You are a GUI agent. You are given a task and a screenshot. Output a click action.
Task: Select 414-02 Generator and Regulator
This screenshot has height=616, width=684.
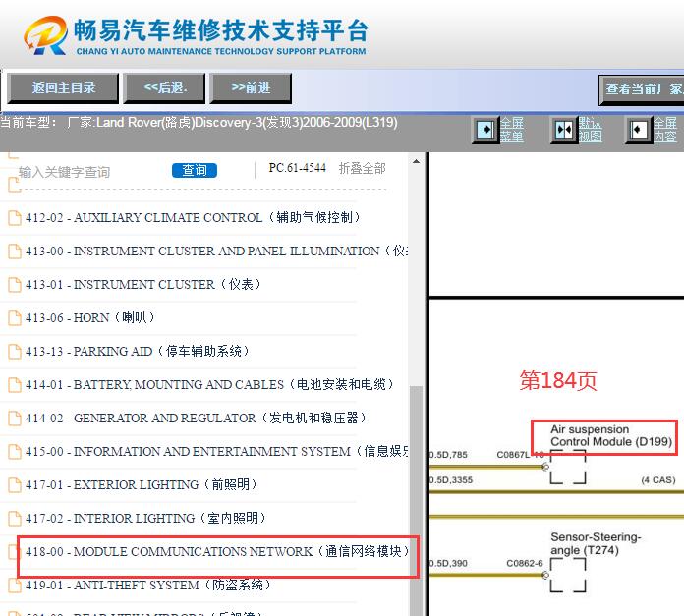click(196, 418)
